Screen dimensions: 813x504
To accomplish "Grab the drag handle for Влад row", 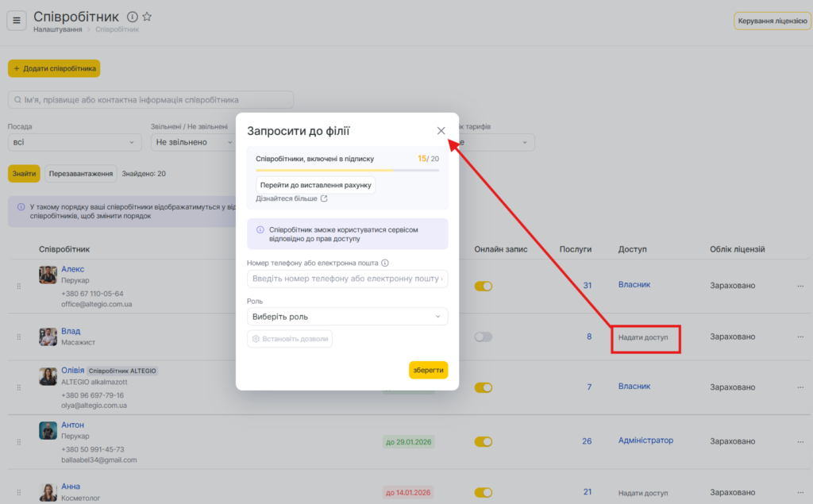I will coord(19,337).
